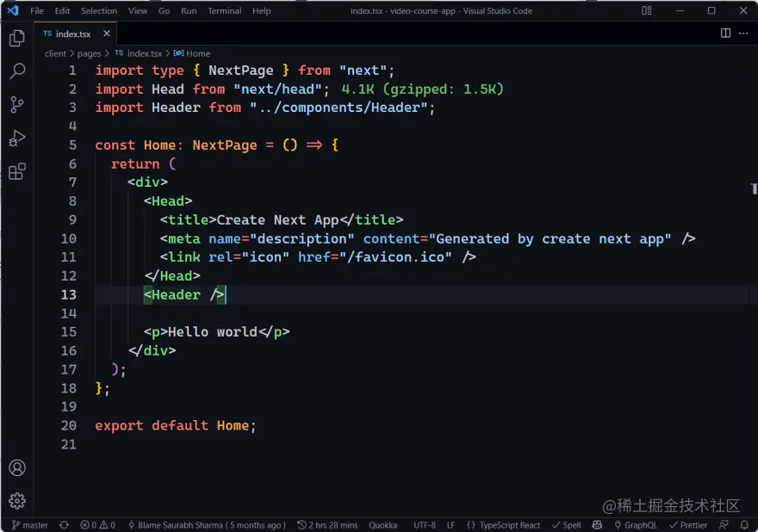Toggle the Prettier status bar item
The image size is (758, 532).
[x=688, y=525]
